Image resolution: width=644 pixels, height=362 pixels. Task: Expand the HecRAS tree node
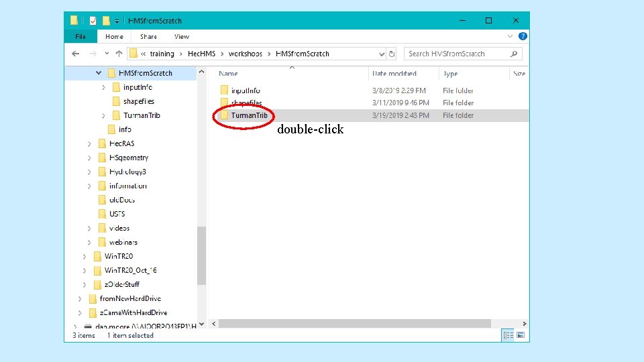tap(89, 144)
